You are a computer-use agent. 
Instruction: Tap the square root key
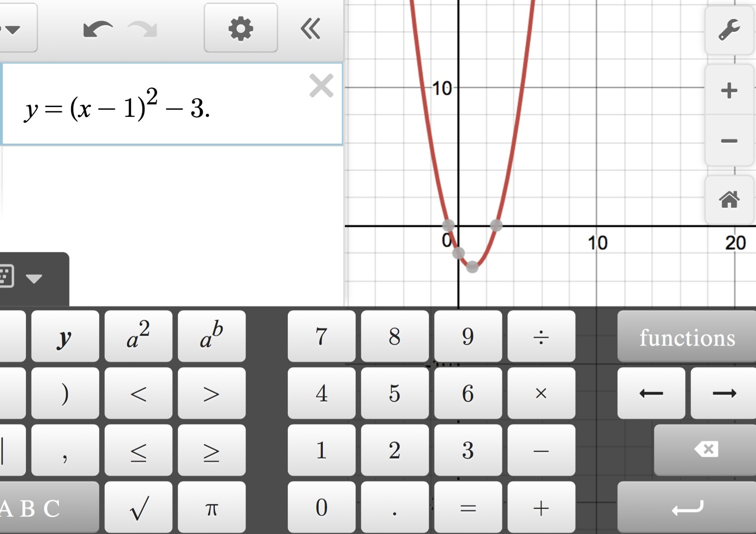click(139, 507)
